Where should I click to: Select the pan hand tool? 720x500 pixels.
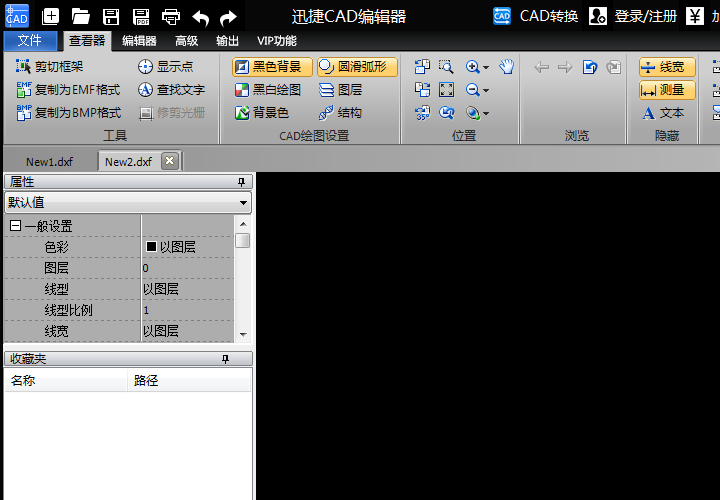(x=506, y=67)
